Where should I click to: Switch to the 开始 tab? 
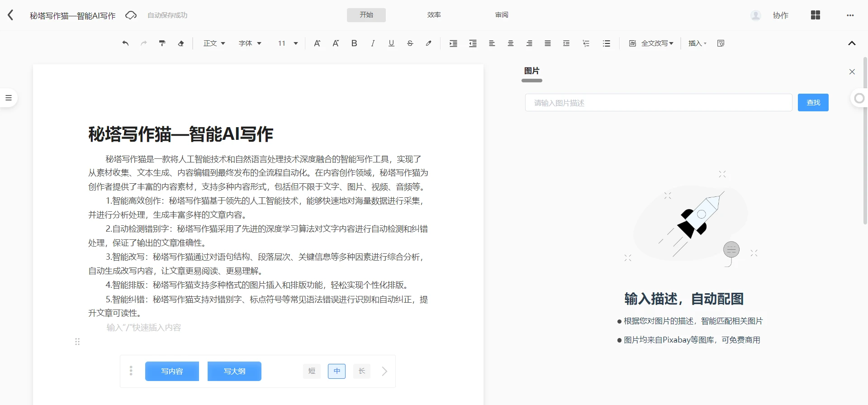(366, 15)
